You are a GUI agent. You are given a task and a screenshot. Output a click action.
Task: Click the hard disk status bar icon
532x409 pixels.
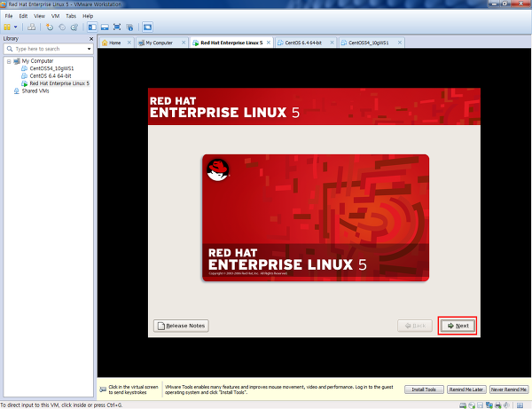[x=463, y=405]
